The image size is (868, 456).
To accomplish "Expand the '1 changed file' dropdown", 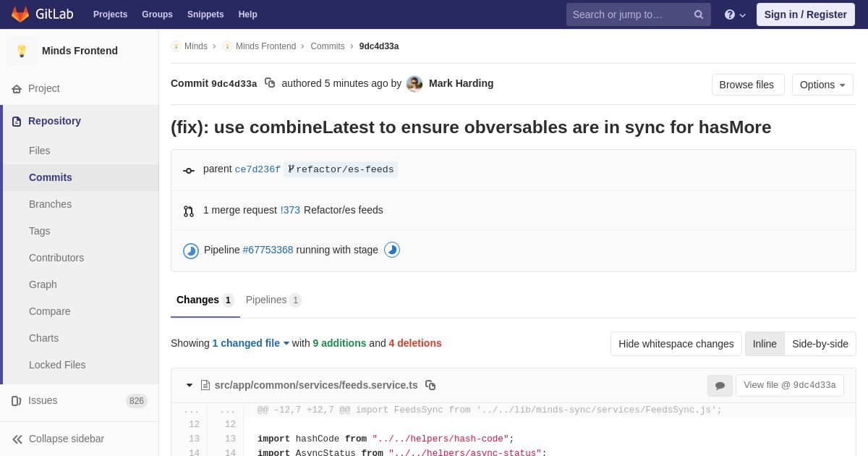I will pyautogui.click(x=250, y=343).
